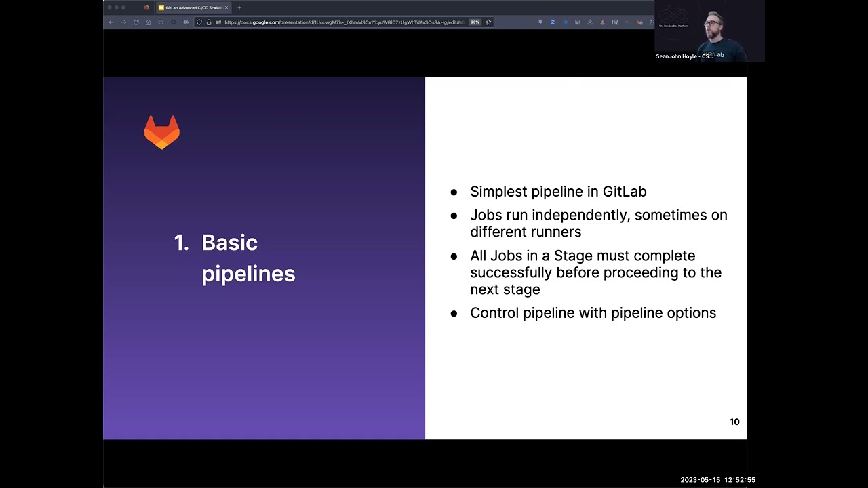Click the "1. Basic pipelines" slide title
The width and height of the screenshot is (868, 488).
pyautogui.click(x=235, y=258)
